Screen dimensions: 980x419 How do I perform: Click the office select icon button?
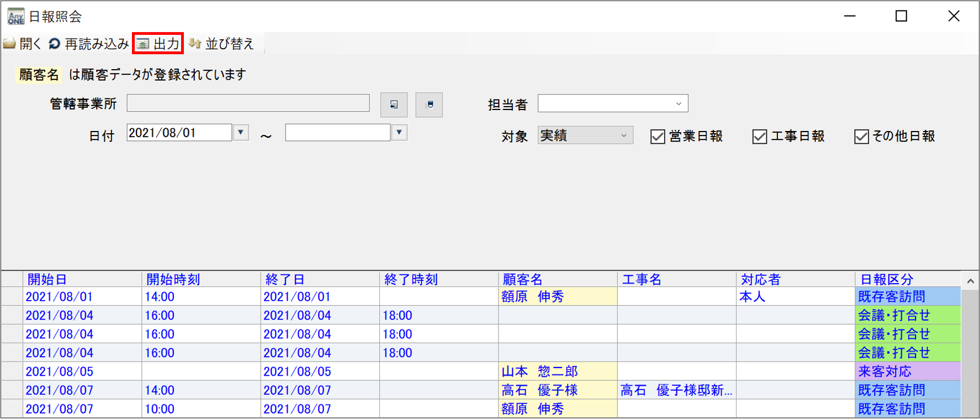point(394,104)
